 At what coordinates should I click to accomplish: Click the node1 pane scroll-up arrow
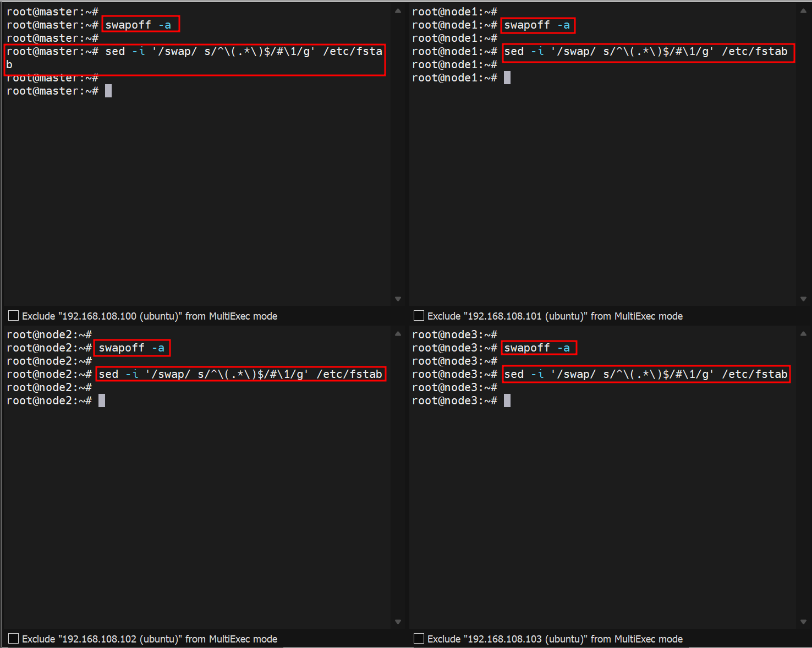[x=803, y=11]
